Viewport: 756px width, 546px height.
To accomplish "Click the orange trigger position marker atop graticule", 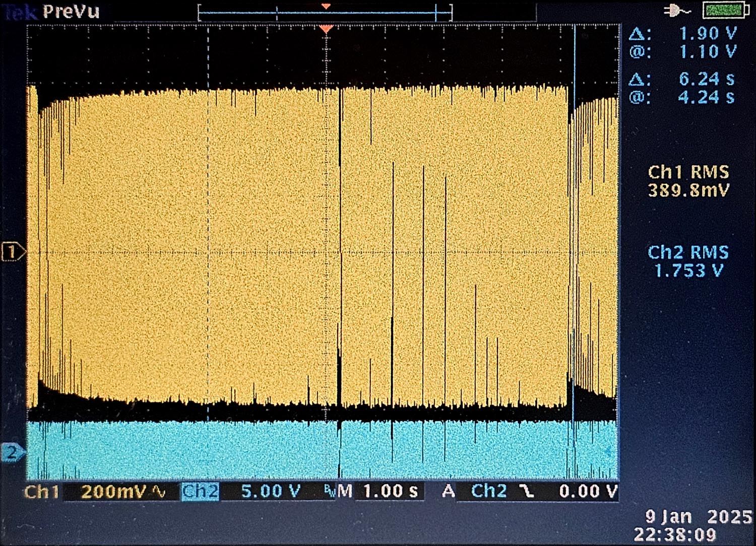I will pyautogui.click(x=326, y=29).
